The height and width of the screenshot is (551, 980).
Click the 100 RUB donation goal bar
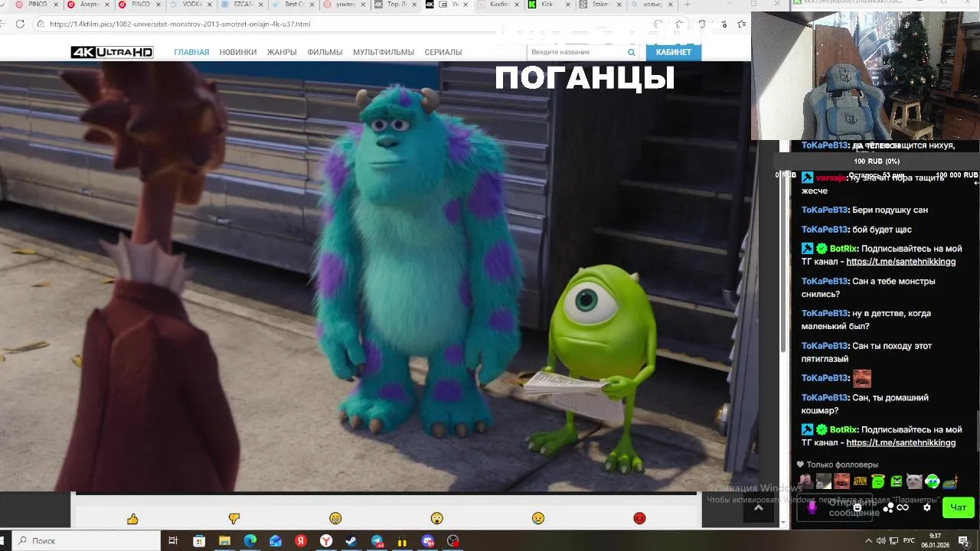tap(877, 161)
